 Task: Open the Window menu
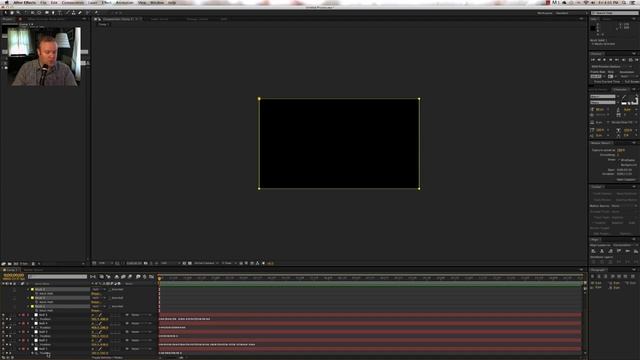click(157, 2)
